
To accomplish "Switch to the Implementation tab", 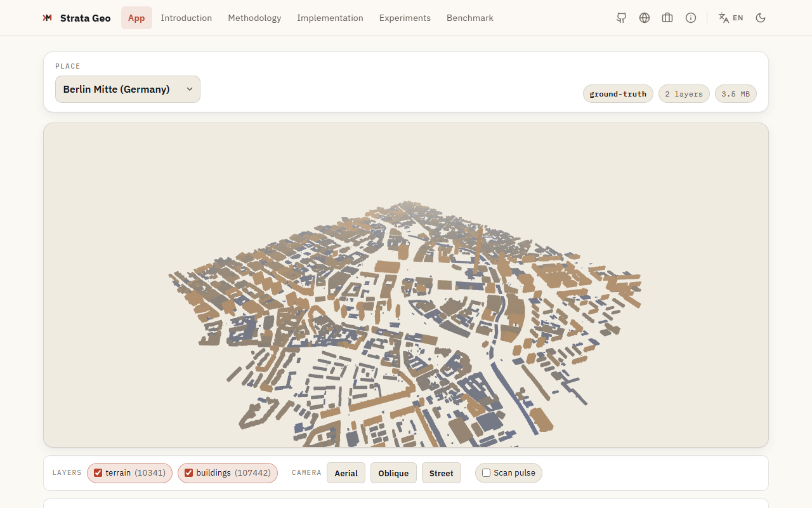I will tap(330, 18).
